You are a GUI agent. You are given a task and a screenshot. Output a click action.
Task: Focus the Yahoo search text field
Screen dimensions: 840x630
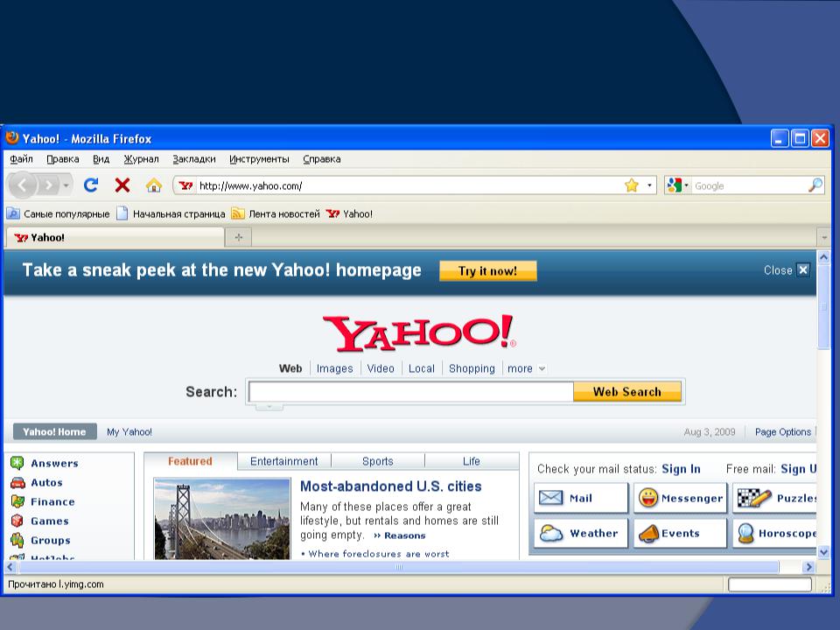pyautogui.click(x=411, y=392)
